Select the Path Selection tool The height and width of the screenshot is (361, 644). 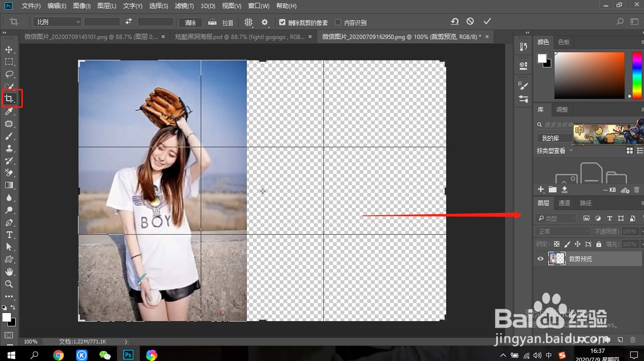pyautogui.click(x=9, y=247)
